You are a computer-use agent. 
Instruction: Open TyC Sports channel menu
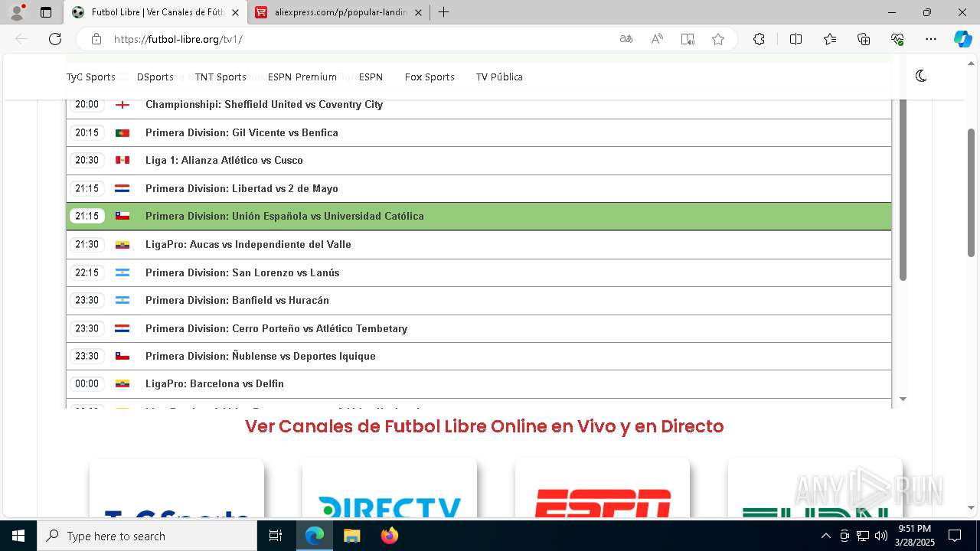(90, 77)
